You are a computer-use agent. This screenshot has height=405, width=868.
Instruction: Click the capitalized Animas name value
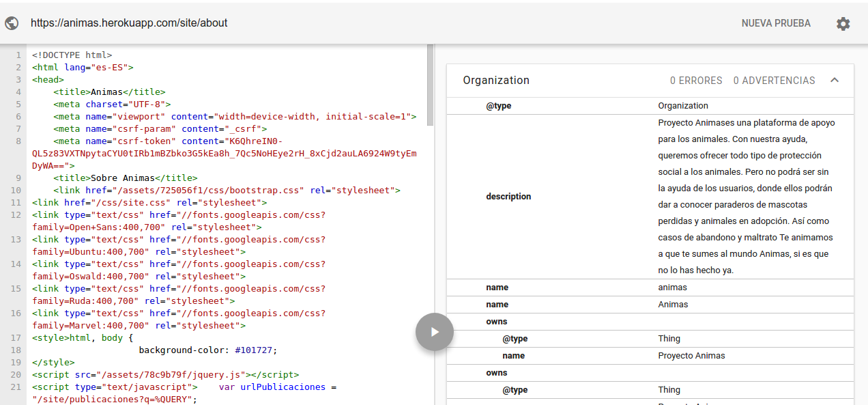(673, 305)
